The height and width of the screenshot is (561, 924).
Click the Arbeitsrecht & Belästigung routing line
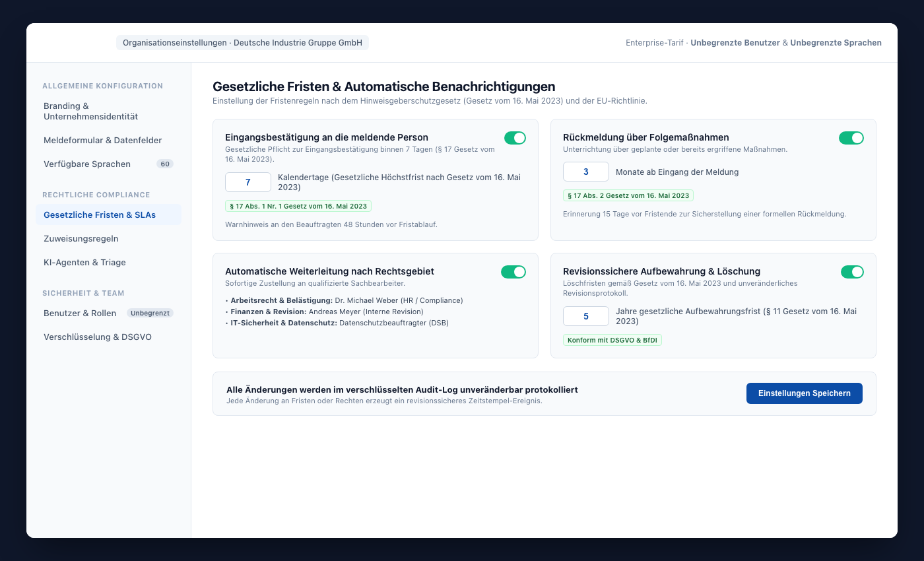344,300
